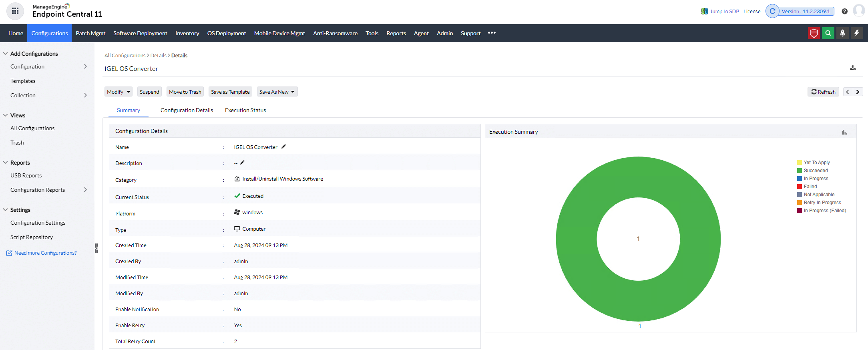Expand the Collection submenu in the sidebar
Viewport: 868px width, 350px height.
click(x=85, y=95)
